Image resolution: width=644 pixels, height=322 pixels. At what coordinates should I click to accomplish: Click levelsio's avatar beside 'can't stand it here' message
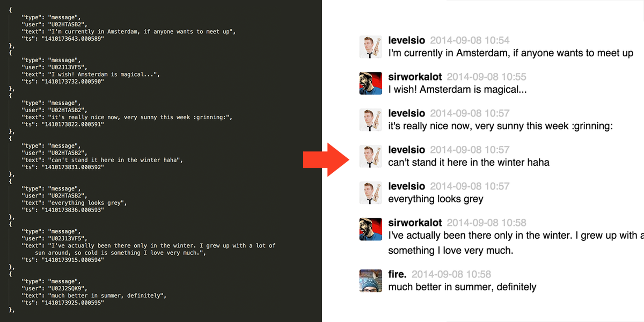(x=370, y=156)
